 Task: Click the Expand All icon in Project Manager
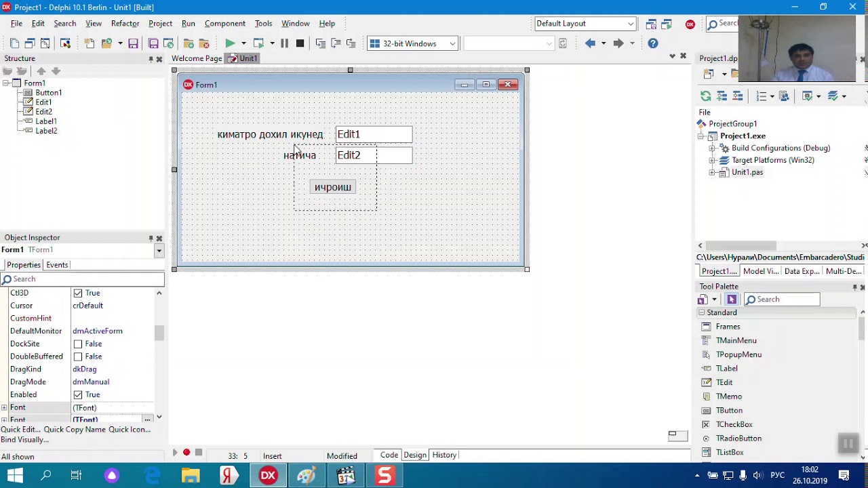point(722,96)
